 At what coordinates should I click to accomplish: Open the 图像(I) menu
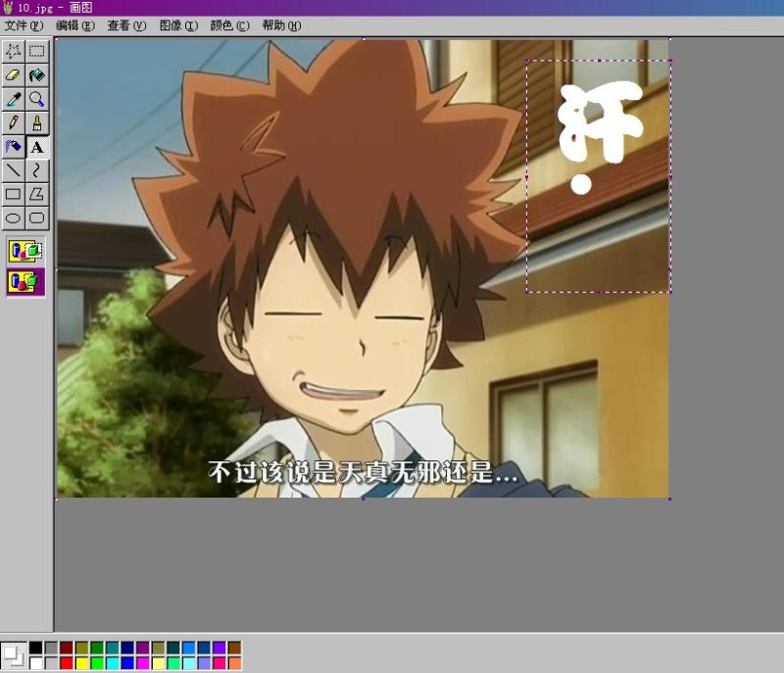pos(178,25)
